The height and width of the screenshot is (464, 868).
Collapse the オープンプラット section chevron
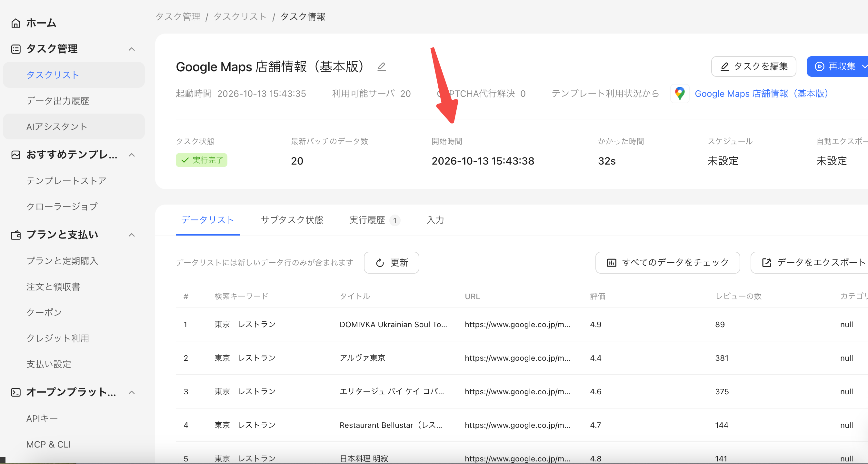(132, 392)
